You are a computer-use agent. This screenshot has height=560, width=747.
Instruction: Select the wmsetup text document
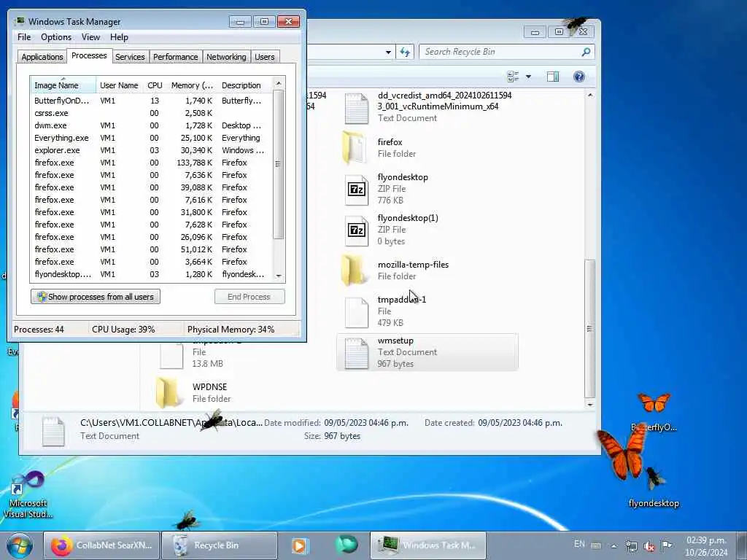(x=427, y=352)
